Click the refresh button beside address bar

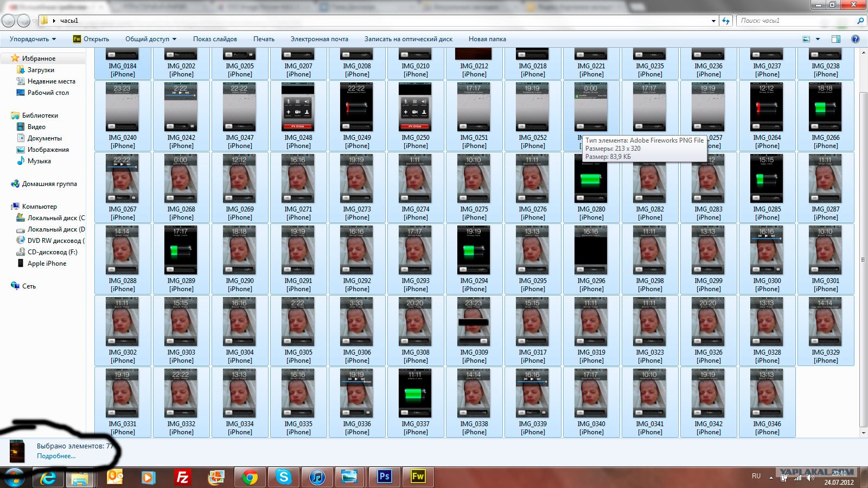coord(726,21)
